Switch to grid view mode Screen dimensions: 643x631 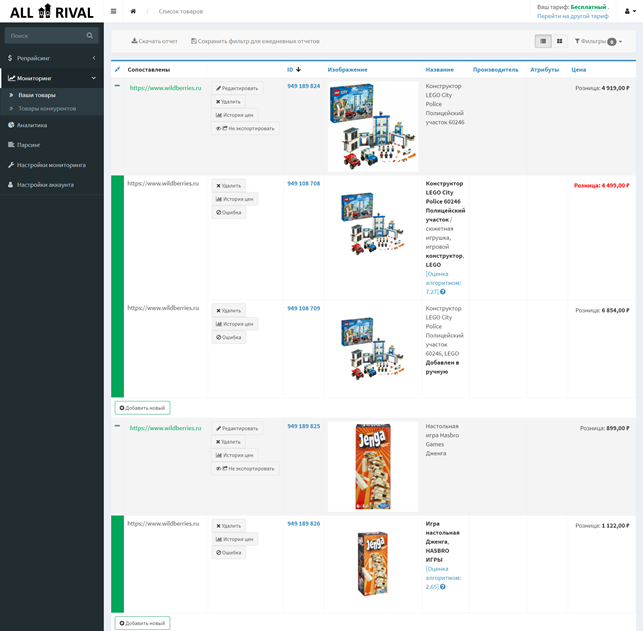click(x=559, y=41)
